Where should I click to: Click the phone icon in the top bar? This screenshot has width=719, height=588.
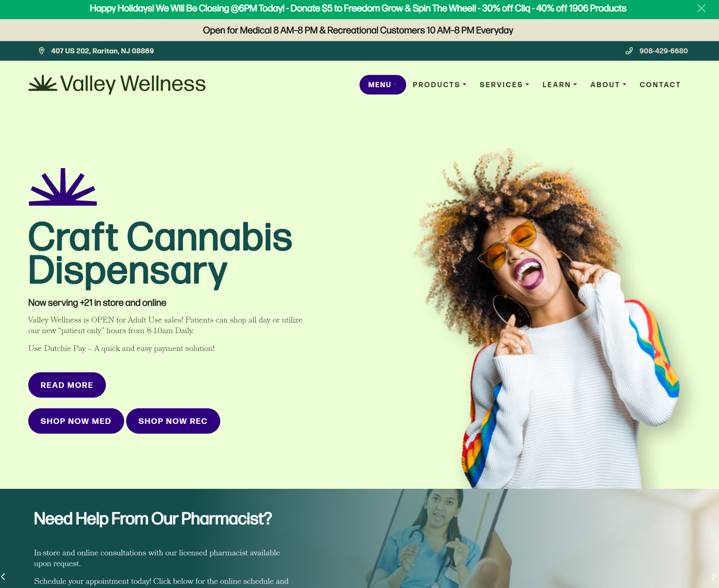(x=629, y=51)
